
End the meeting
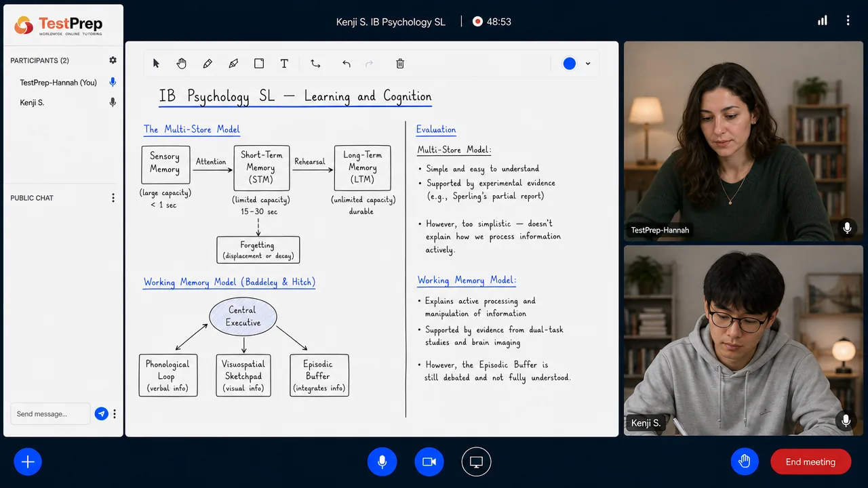pyautogui.click(x=810, y=462)
